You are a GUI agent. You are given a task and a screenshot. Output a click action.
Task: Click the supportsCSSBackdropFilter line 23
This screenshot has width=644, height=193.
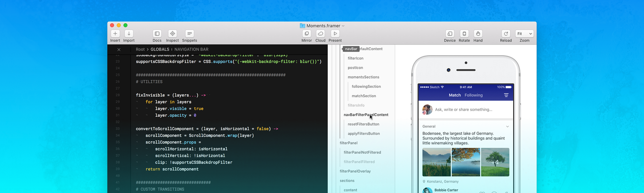tap(229, 62)
